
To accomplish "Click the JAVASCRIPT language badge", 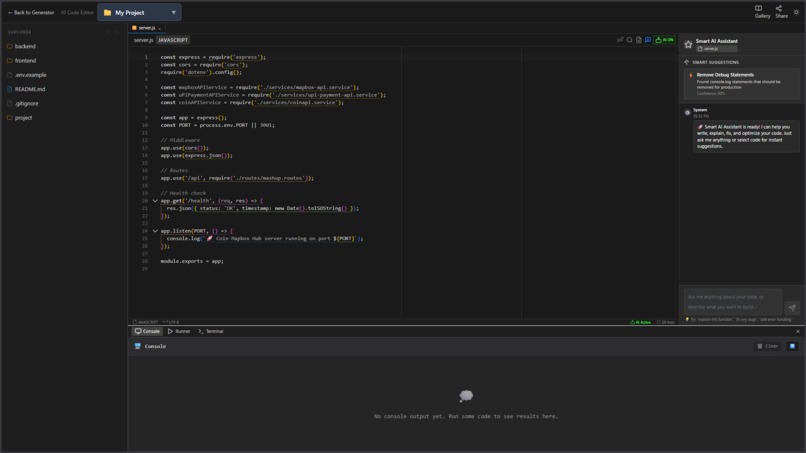I will [x=173, y=40].
